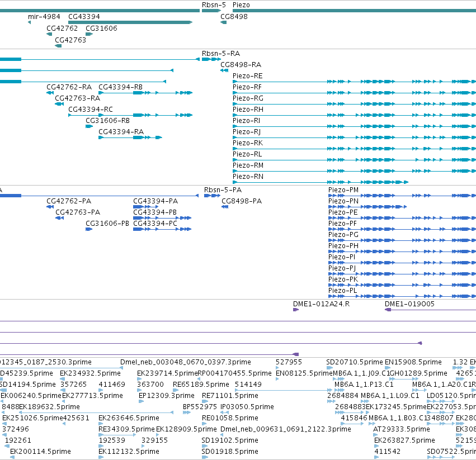Screen dimensions: 476x460
Task: Select the Piezo-RE transcript label
Action: [247, 76]
